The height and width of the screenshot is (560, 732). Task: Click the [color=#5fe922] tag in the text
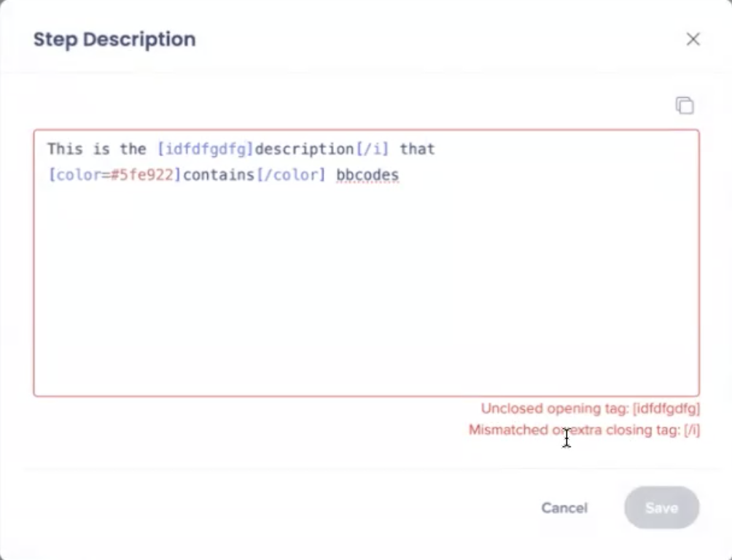click(x=114, y=176)
